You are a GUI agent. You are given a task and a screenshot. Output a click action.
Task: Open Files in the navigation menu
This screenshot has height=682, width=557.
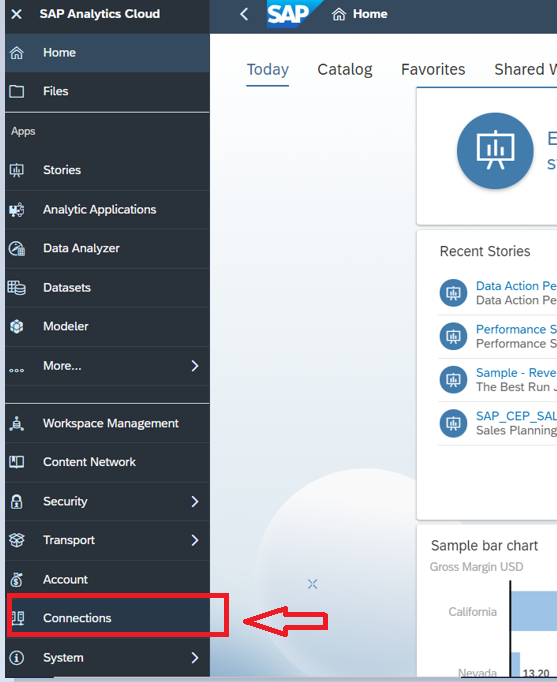click(x=107, y=91)
